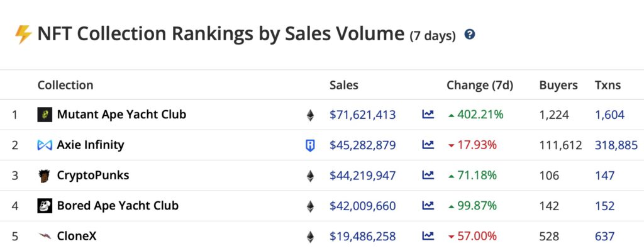The image size is (644, 251).
Task: Open Axie Infinity transactions count 318,885
Action: point(616,145)
